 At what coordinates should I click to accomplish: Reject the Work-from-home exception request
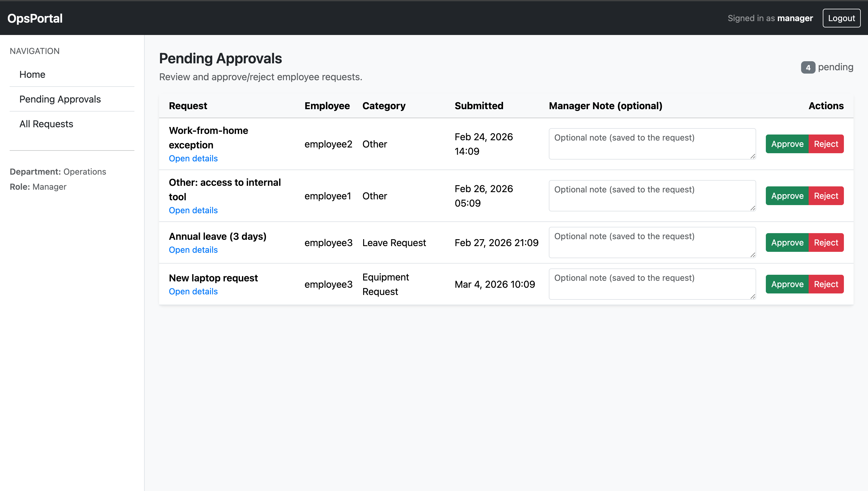click(826, 144)
